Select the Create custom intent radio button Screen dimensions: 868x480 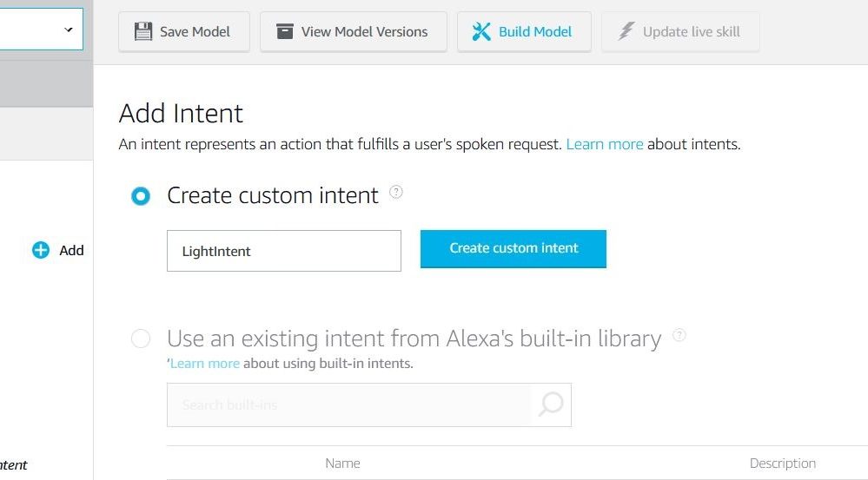(140, 196)
